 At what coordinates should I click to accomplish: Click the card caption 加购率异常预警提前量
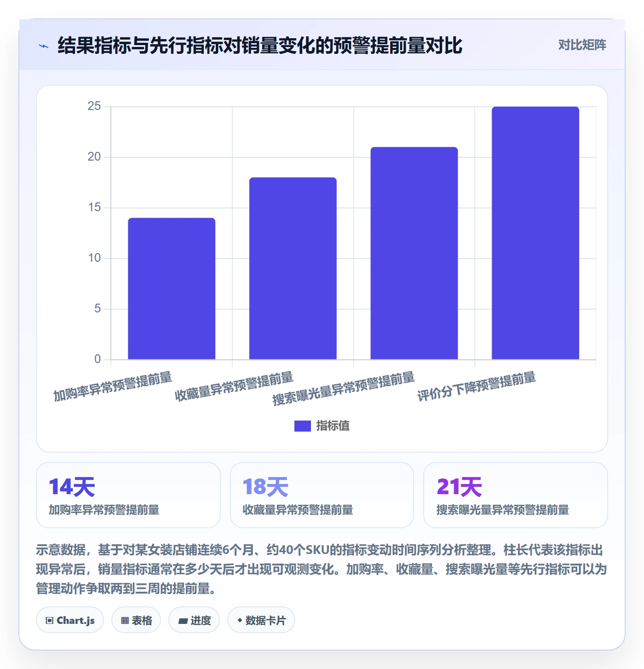point(104,510)
